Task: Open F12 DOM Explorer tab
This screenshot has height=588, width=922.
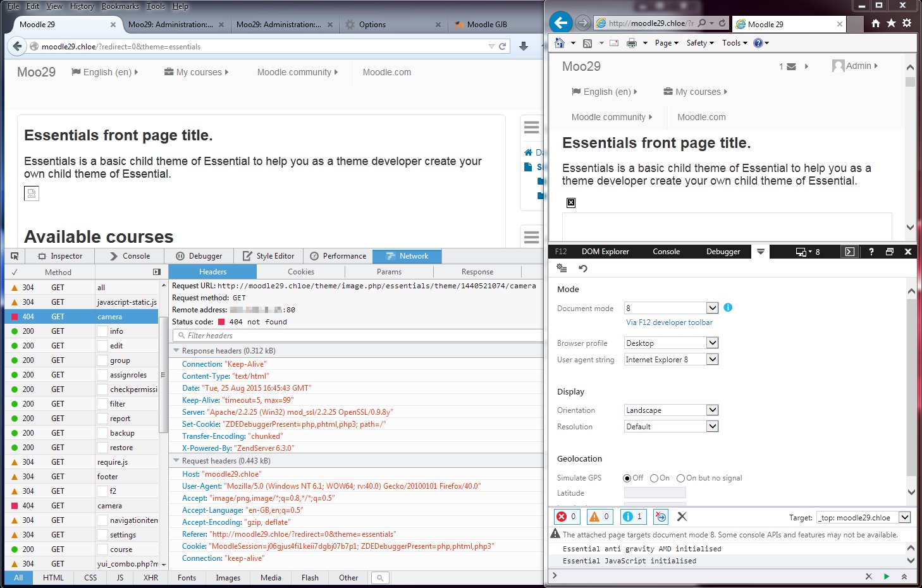Action: [x=605, y=252]
